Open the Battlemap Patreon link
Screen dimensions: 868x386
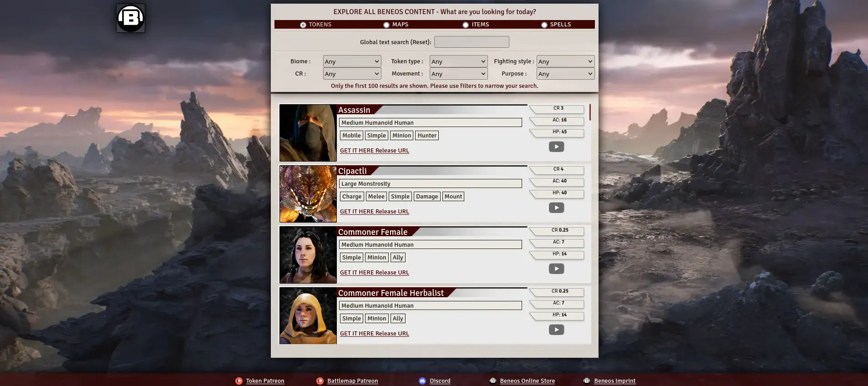coord(352,381)
